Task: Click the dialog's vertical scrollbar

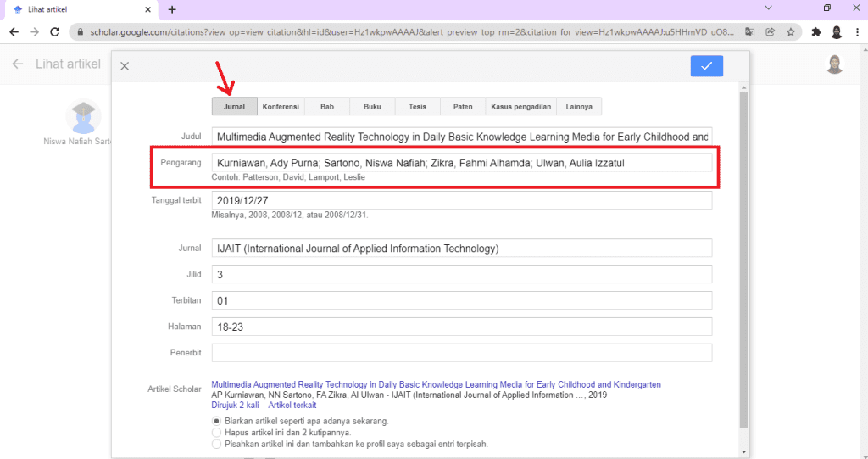Action: pyautogui.click(x=743, y=255)
